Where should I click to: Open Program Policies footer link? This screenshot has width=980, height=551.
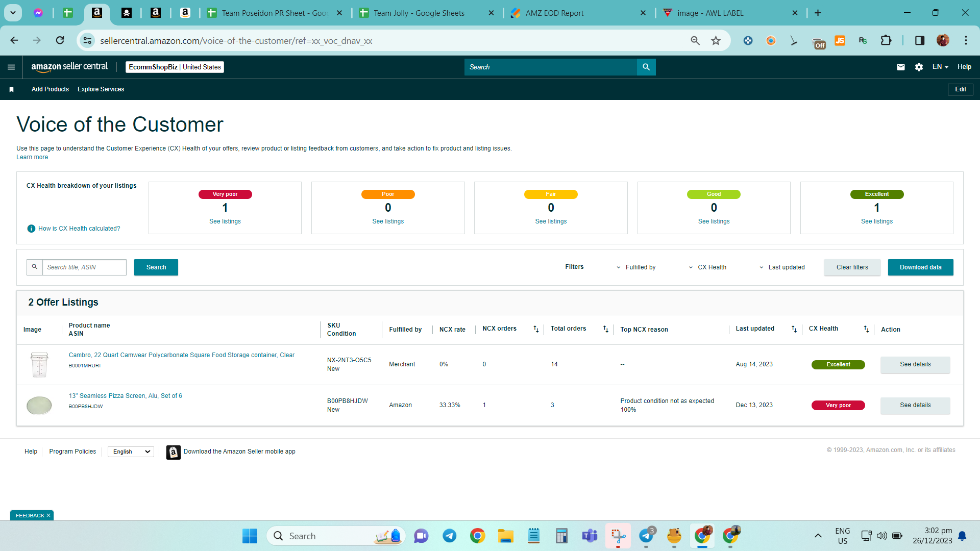click(x=72, y=452)
